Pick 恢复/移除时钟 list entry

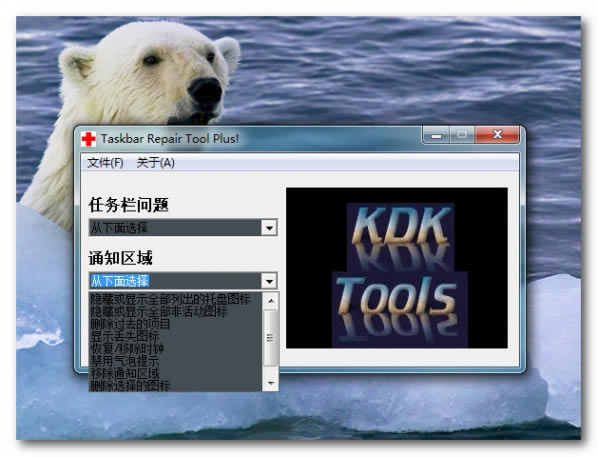tap(175, 348)
